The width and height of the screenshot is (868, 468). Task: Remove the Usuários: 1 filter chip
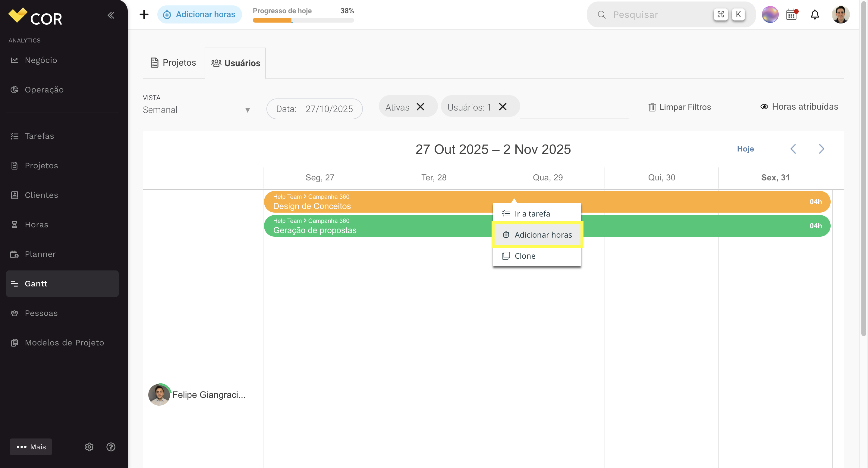[502, 107]
